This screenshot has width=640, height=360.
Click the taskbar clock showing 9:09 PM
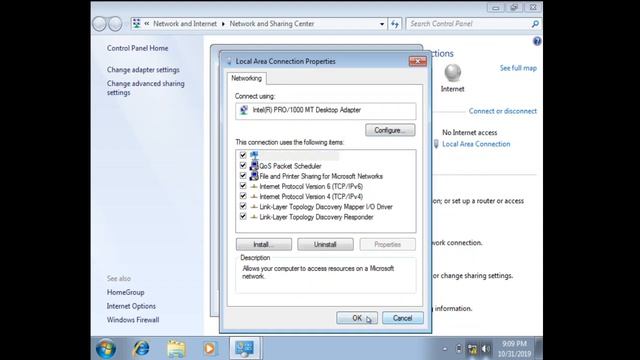514,349
